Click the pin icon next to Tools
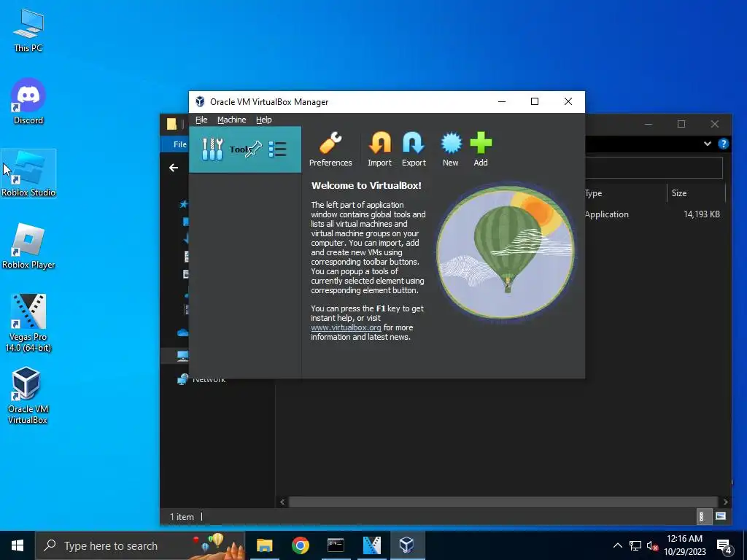 [254, 149]
